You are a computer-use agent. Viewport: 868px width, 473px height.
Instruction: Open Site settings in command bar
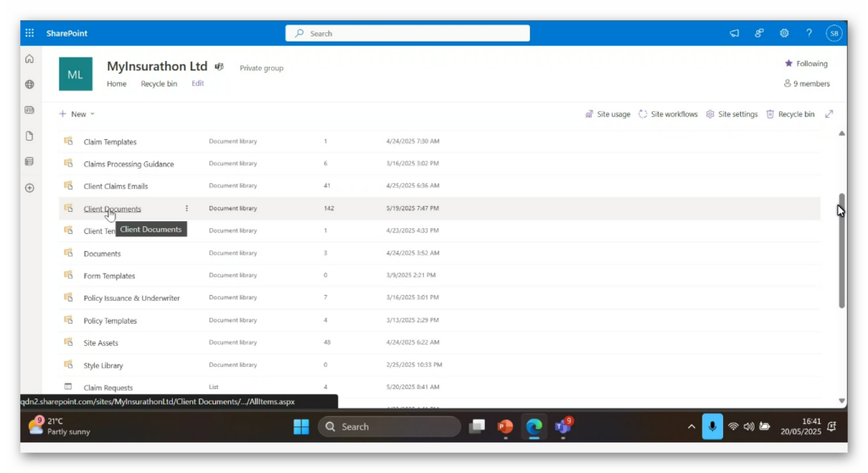732,114
